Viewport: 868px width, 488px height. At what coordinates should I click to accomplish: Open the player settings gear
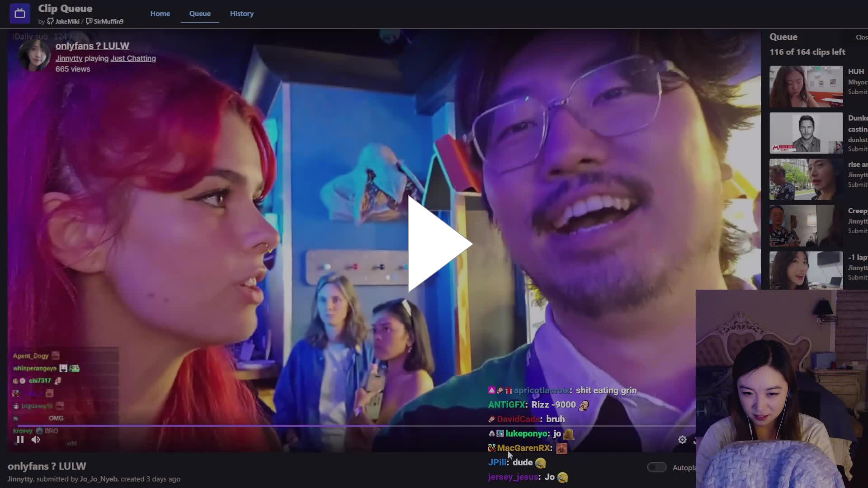[682, 439]
